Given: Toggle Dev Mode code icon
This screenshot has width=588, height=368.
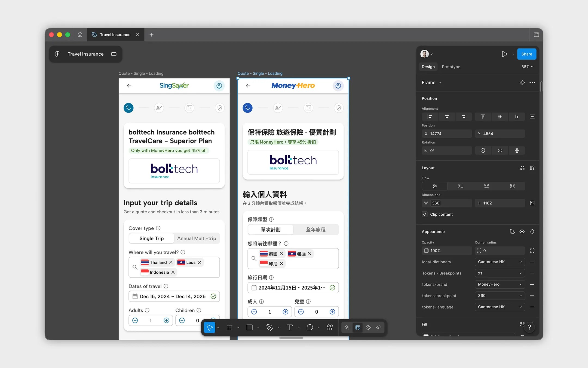Looking at the screenshot, I should pyautogui.click(x=379, y=327).
